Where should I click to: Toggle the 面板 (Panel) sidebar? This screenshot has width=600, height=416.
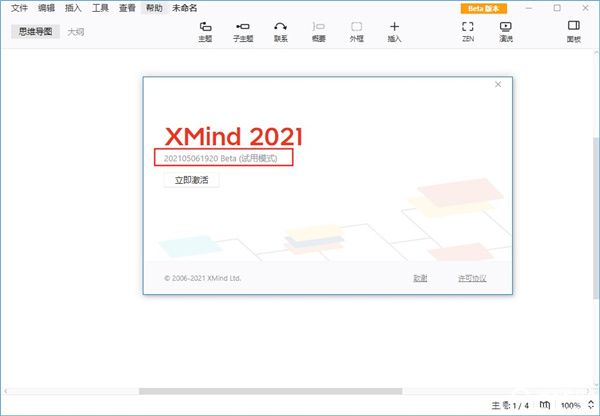pos(573,31)
